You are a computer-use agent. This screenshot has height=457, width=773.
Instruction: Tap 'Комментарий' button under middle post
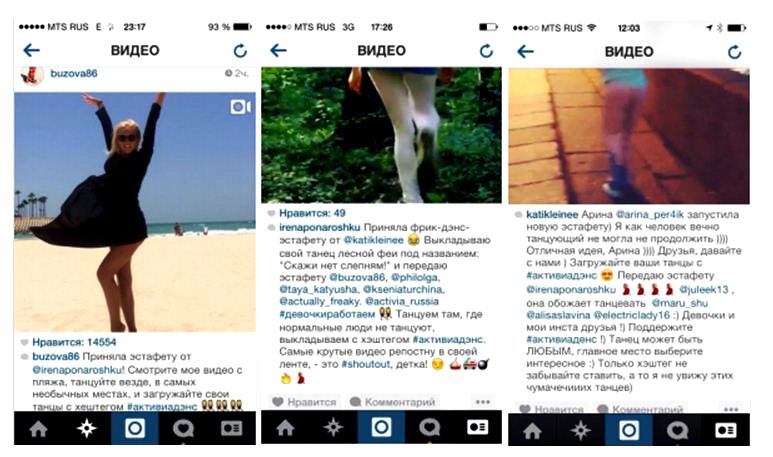click(x=392, y=402)
